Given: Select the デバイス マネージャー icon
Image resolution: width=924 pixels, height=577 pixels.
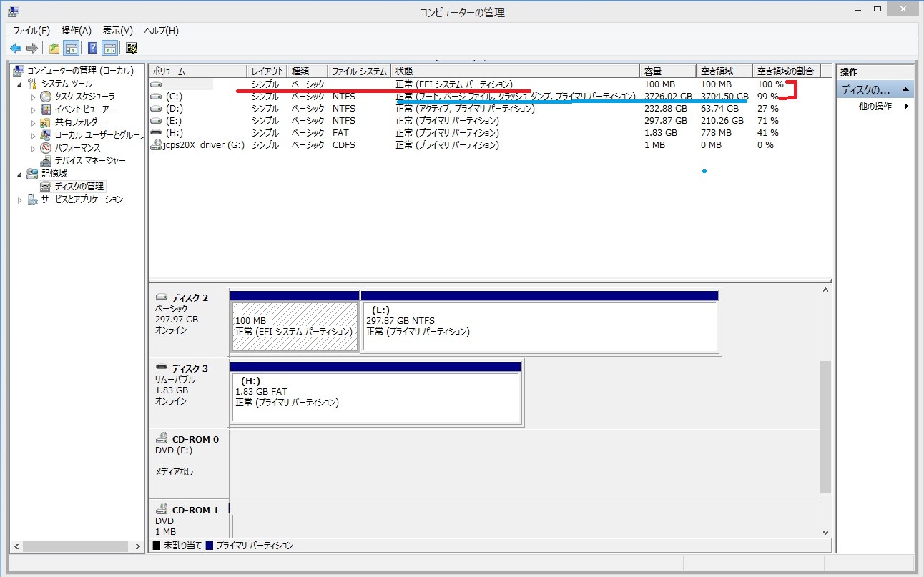Looking at the screenshot, I should tap(46, 161).
